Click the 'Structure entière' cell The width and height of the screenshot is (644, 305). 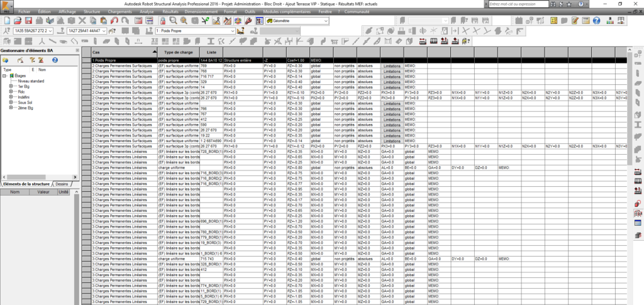click(x=243, y=60)
